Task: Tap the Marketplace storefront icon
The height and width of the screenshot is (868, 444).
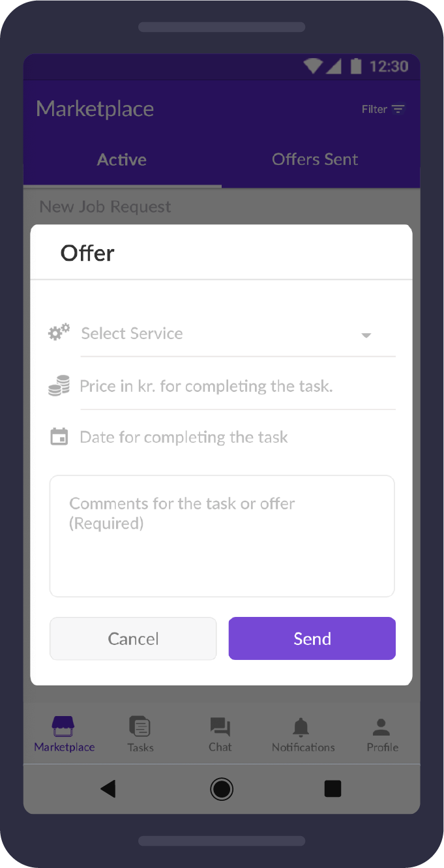Action: pos(63,726)
